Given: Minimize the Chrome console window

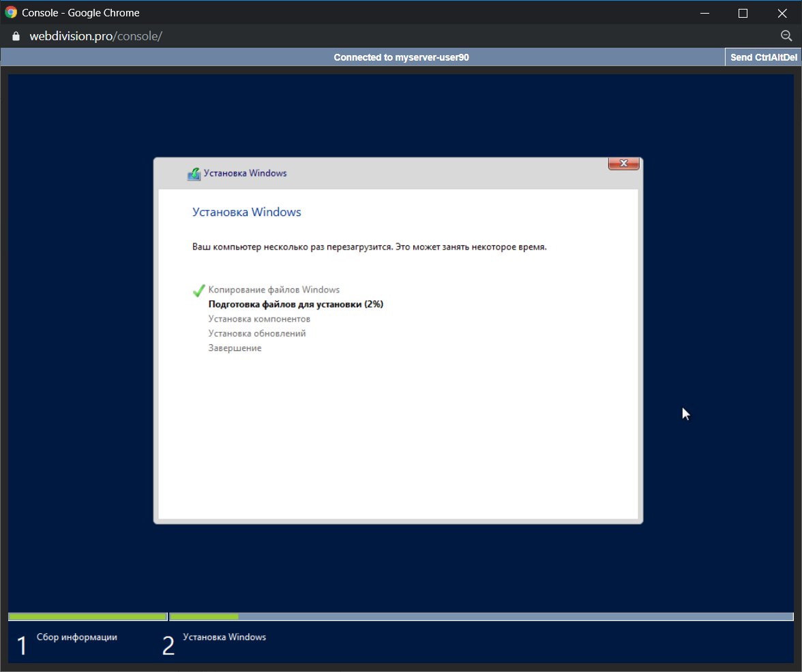Looking at the screenshot, I should (x=703, y=13).
